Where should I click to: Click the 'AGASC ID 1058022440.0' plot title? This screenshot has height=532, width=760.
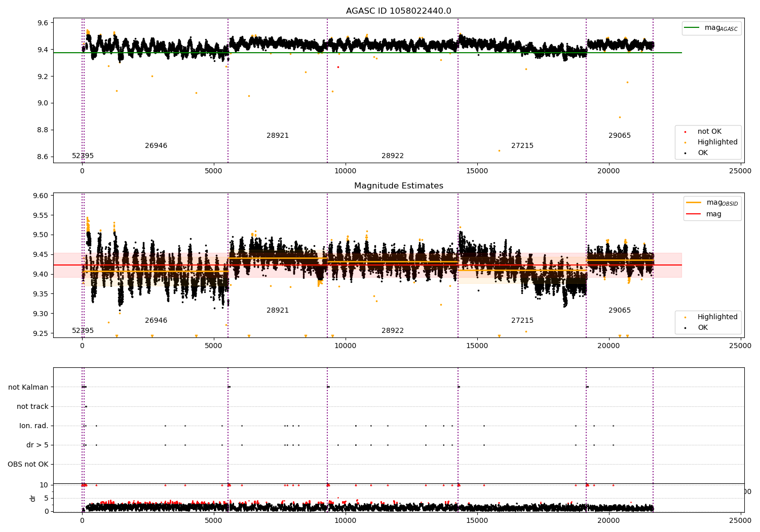click(x=398, y=11)
